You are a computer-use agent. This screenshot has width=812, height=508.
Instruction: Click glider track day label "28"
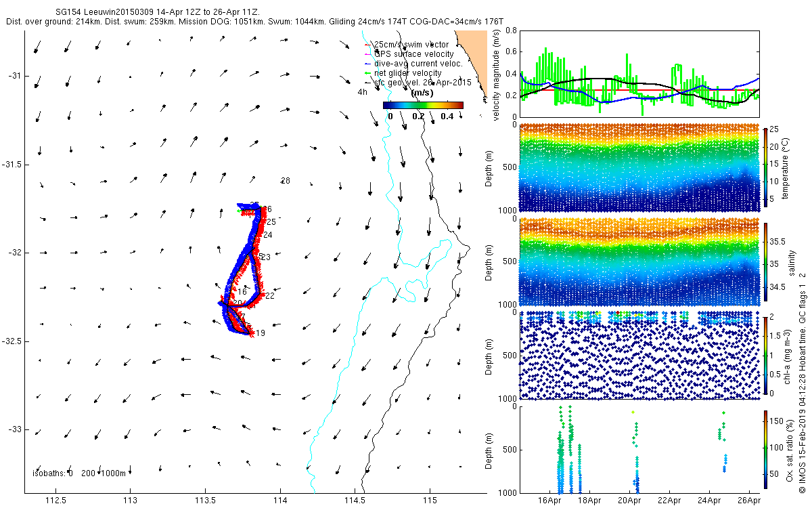click(x=285, y=181)
